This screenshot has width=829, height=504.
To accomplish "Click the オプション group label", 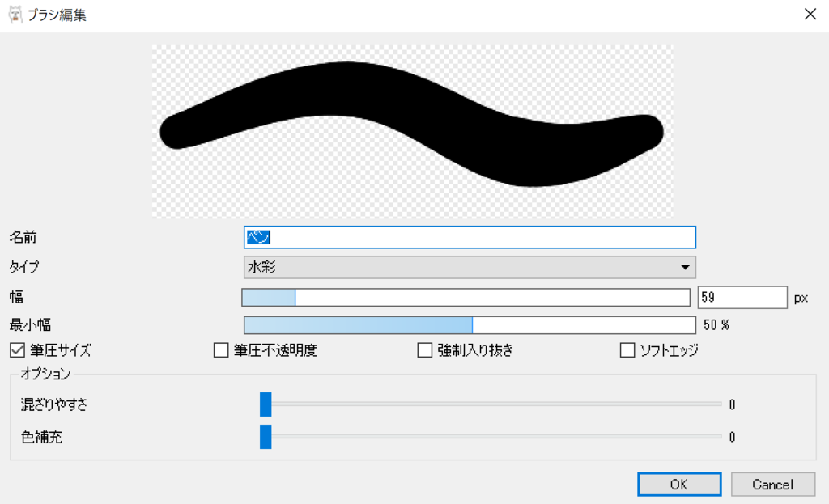I will click(x=45, y=375).
